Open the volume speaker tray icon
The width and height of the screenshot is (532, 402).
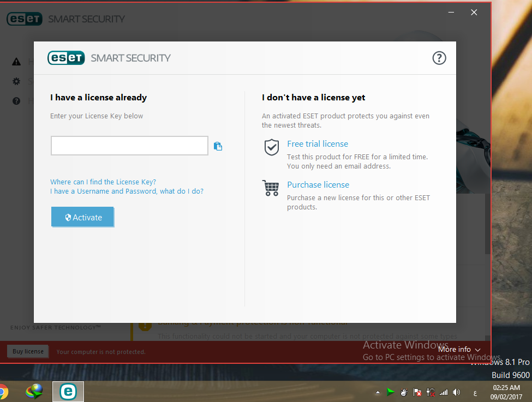(x=457, y=393)
